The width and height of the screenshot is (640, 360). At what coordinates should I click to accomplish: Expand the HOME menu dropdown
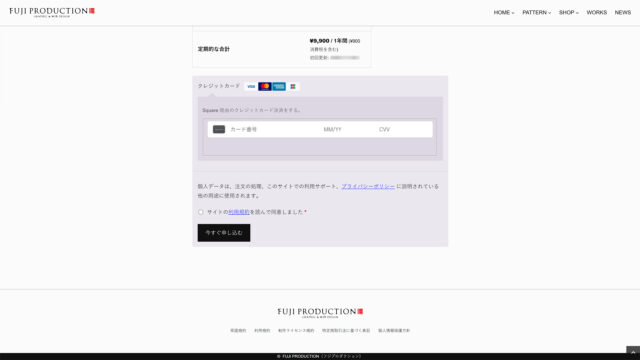(x=504, y=13)
